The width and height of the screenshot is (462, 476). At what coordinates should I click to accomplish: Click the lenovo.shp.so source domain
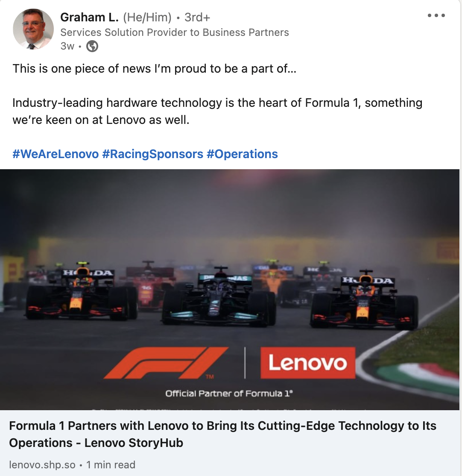(x=42, y=464)
